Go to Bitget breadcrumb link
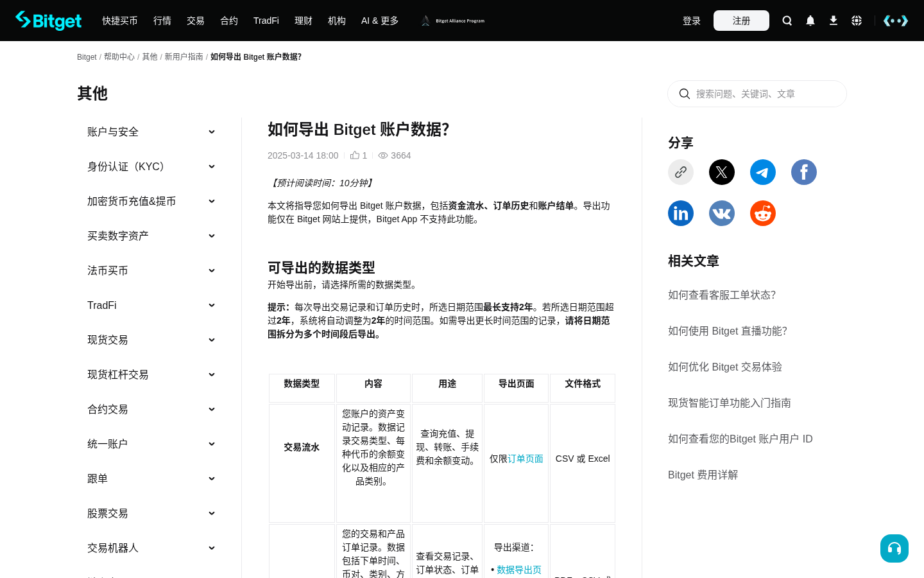Image resolution: width=924 pixels, height=578 pixels. [87, 57]
